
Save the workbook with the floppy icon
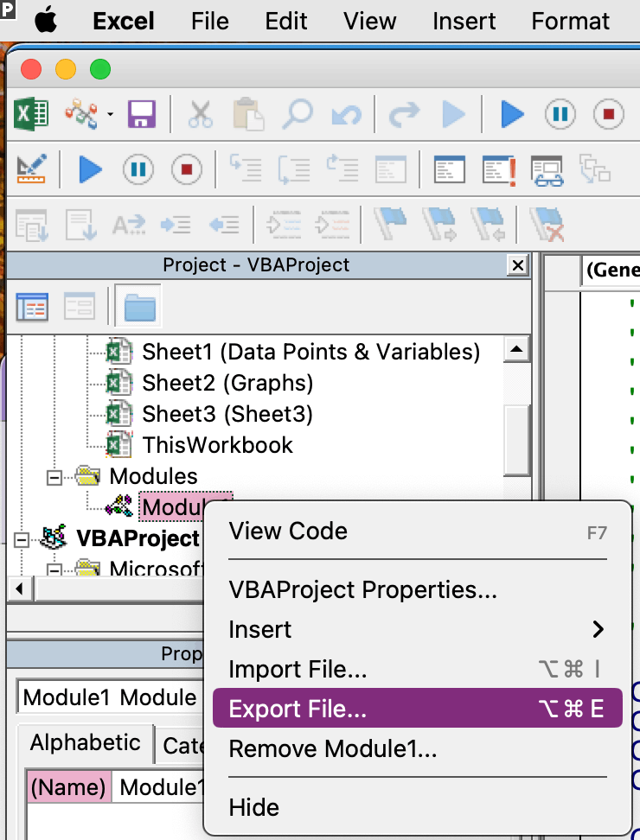[142, 113]
